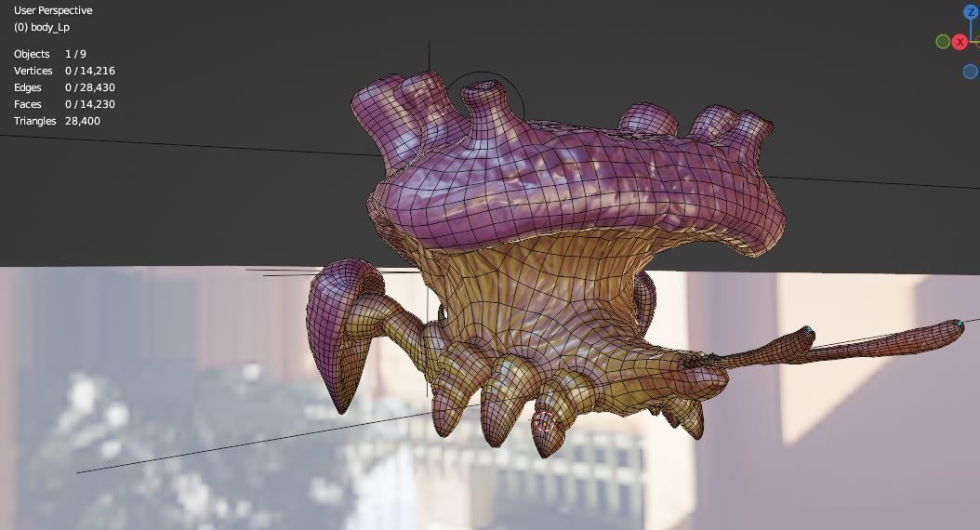Click the blue negative Z gizmo circle

(971, 72)
